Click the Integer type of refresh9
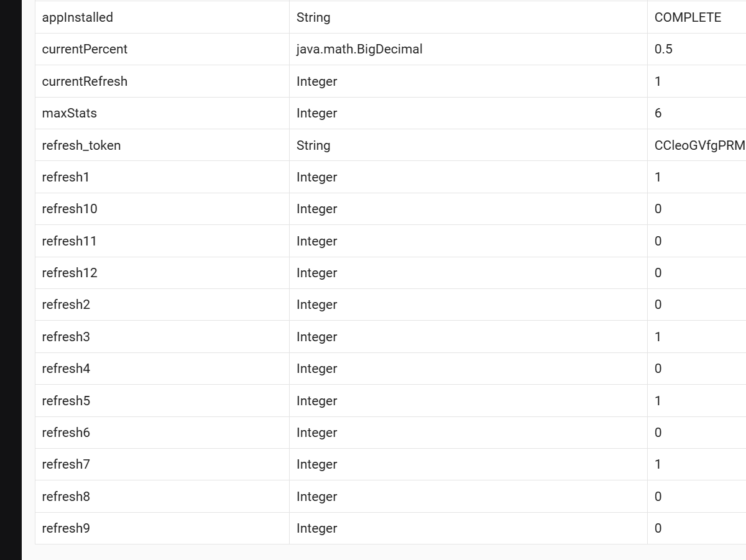Image resolution: width=746 pixels, height=560 pixels. click(316, 528)
